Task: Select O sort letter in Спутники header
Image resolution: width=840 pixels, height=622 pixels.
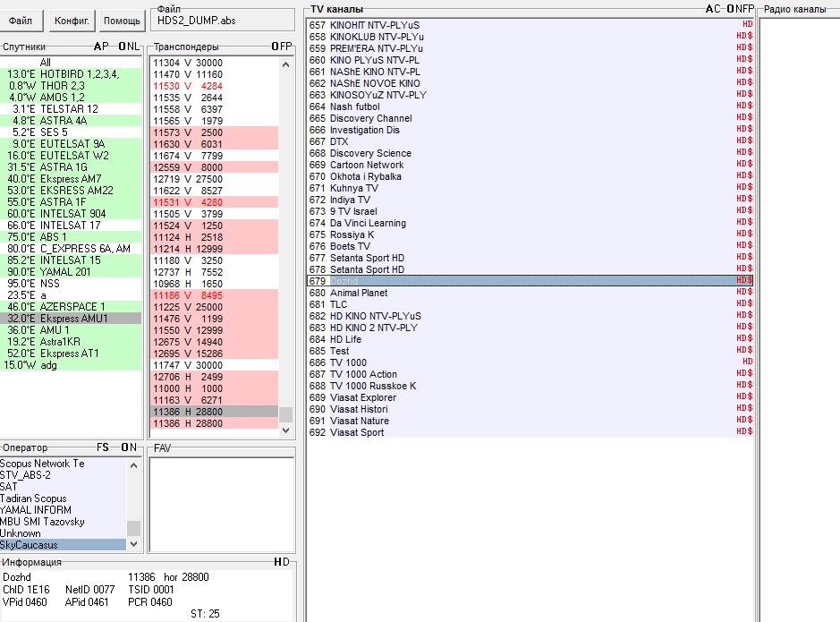Action: pyautogui.click(x=122, y=47)
